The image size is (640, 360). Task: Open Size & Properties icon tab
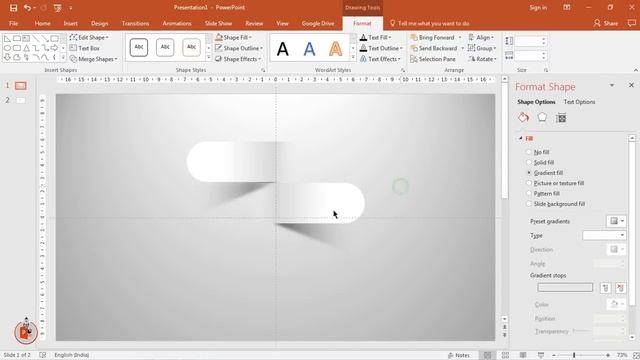(x=561, y=118)
